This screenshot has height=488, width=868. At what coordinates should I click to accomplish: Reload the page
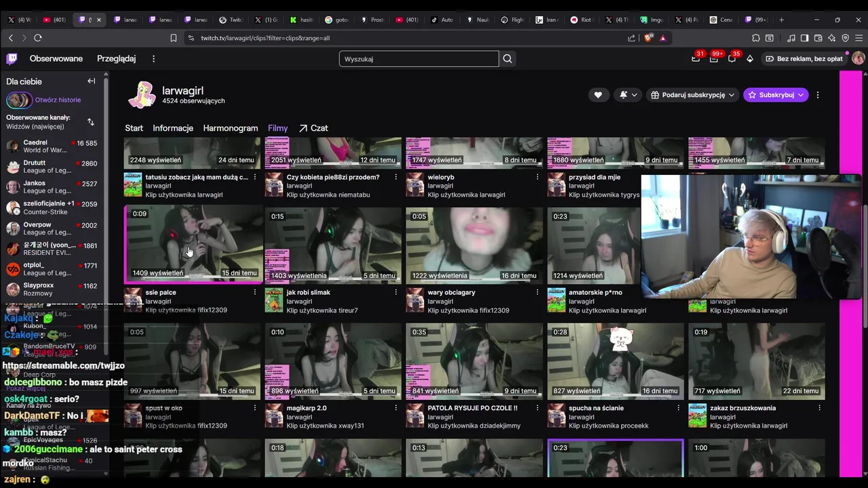click(x=38, y=38)
